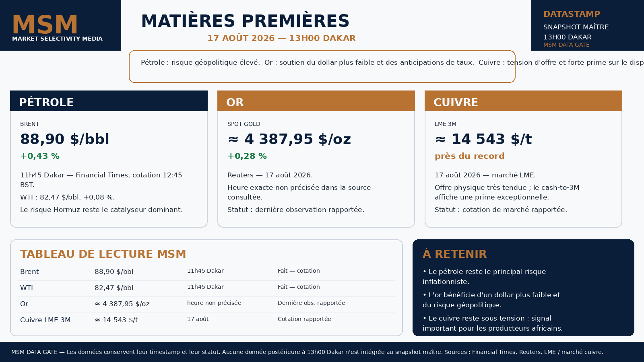Click the +0,28 % gold change
The height and width of the screenshot is (362, 644).
[x=247, y=156]
